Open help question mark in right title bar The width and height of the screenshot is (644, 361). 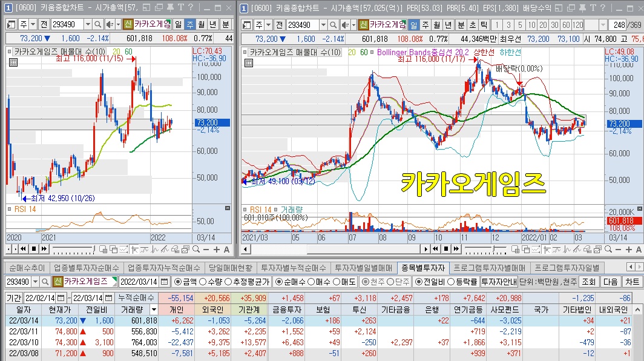pyautogui.click(x=602, y=8)
